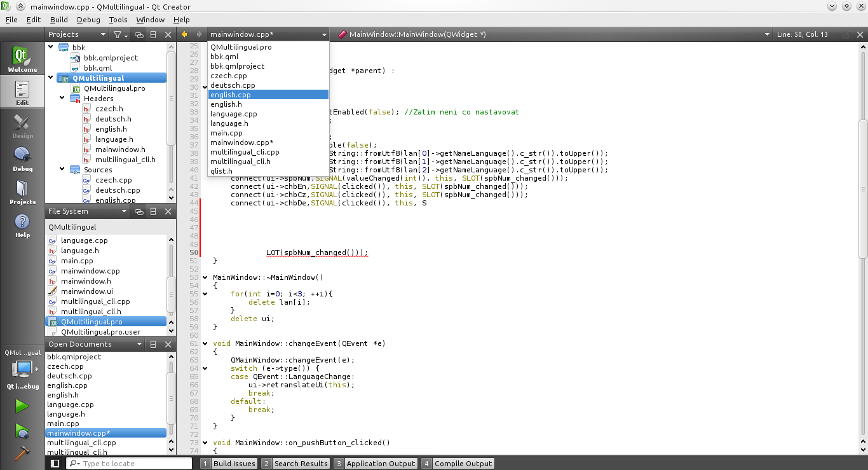Choose qlist.h in the dropdown list
The image size is (868, 470).
pyautogui.click(x=268, y=171)
